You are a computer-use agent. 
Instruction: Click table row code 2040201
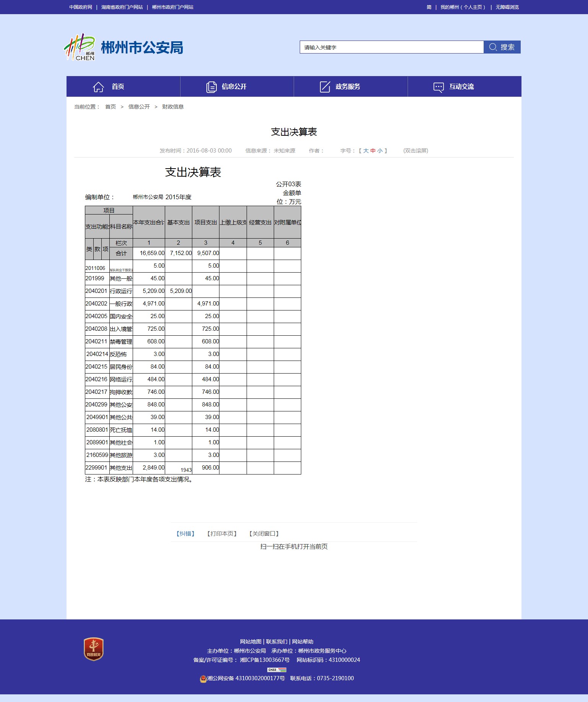click(x=96, y=291)
